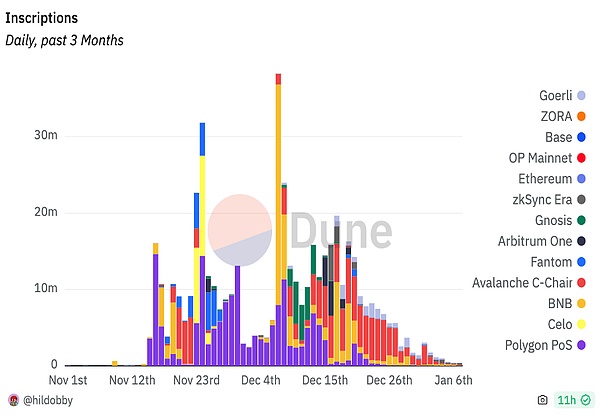Toggle the Celo legend entry

[557, 324]
